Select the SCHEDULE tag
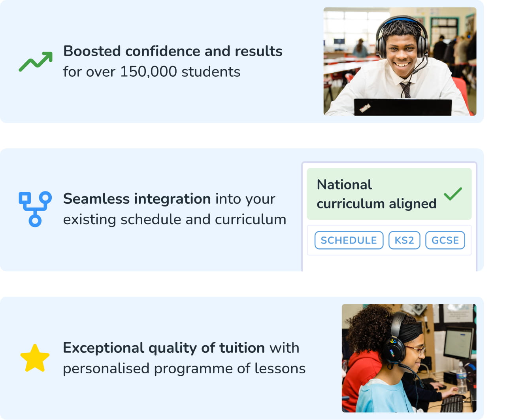This screenshot has height=420, width=509. pos(349,240)
